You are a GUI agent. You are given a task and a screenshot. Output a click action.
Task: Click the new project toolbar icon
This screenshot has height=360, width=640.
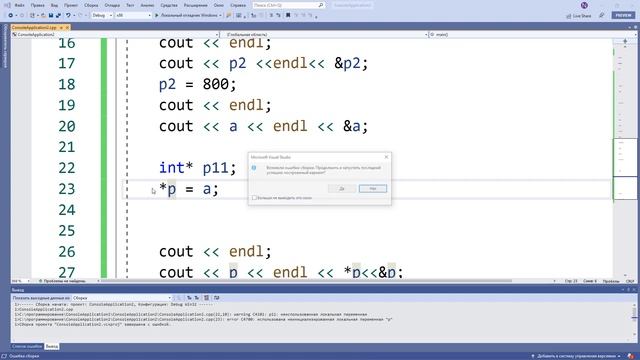[x=32, y=16]
